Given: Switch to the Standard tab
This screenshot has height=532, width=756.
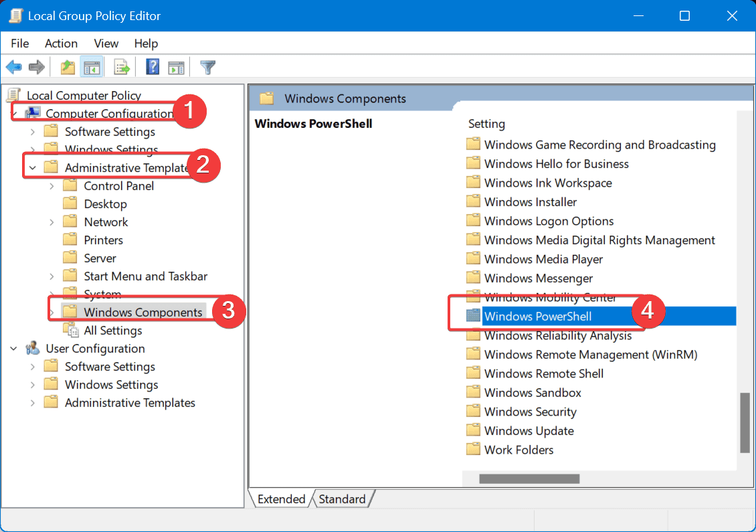Looking at the screenshot, I should click(343, 499).
